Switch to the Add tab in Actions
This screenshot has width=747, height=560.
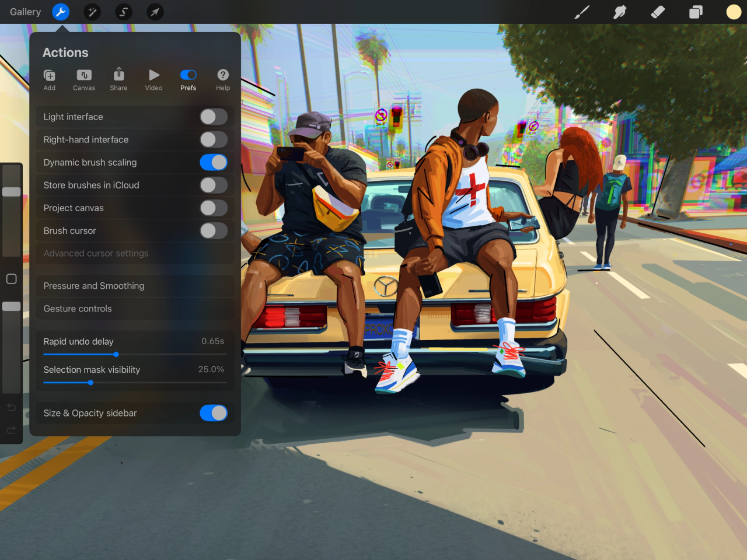coord(49,79)
